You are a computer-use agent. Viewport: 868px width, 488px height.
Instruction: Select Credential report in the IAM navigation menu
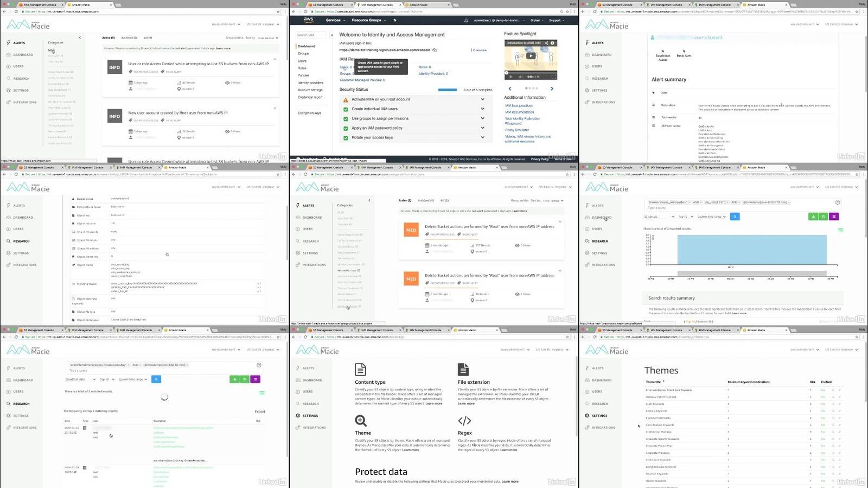310,97
